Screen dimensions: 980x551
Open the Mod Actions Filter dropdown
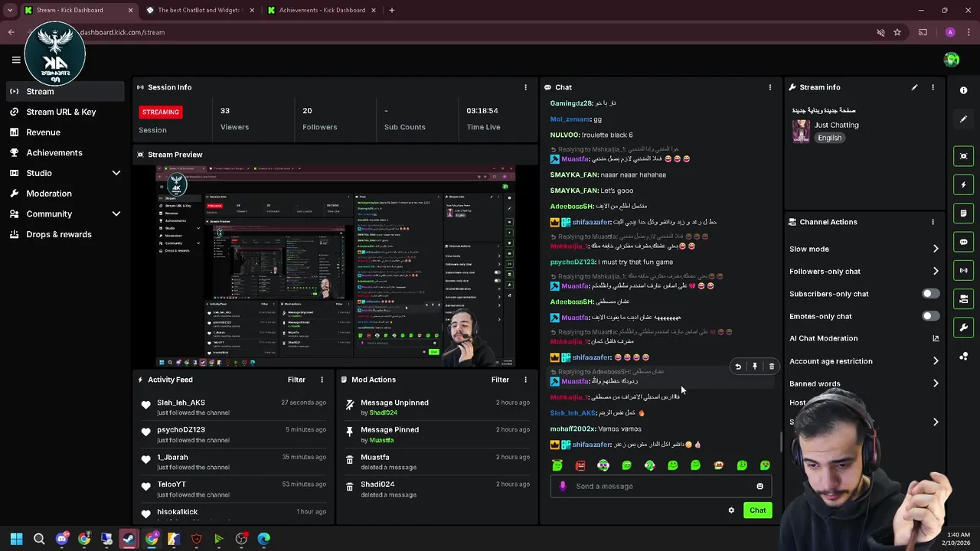click(x=500, y=380)
